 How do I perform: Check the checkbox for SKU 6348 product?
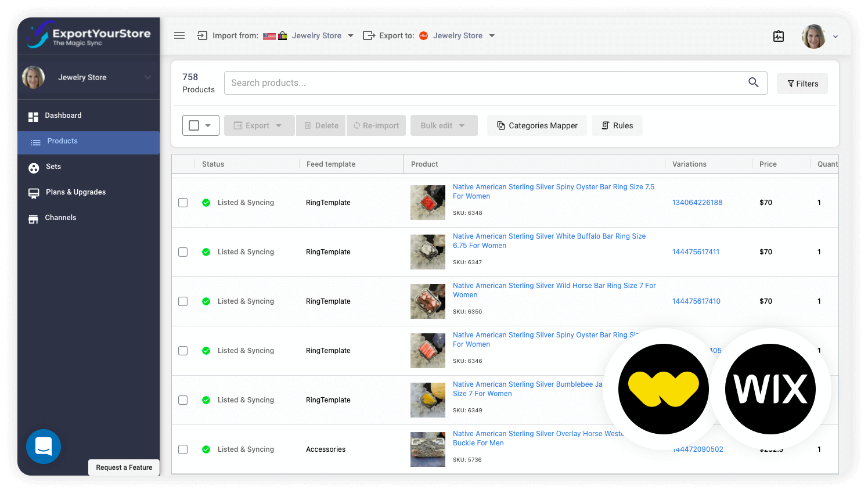pyautogui.click(x=183, y=202)
